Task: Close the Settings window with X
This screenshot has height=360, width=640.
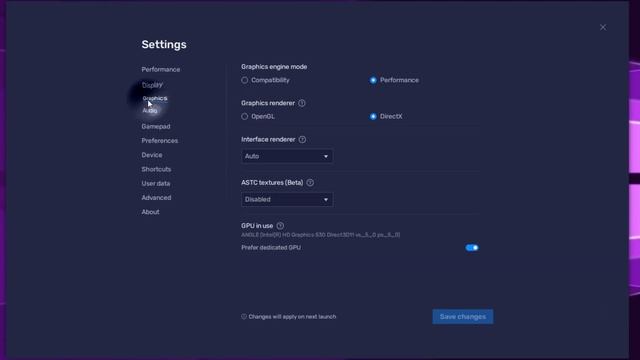Action: point(603,27)
